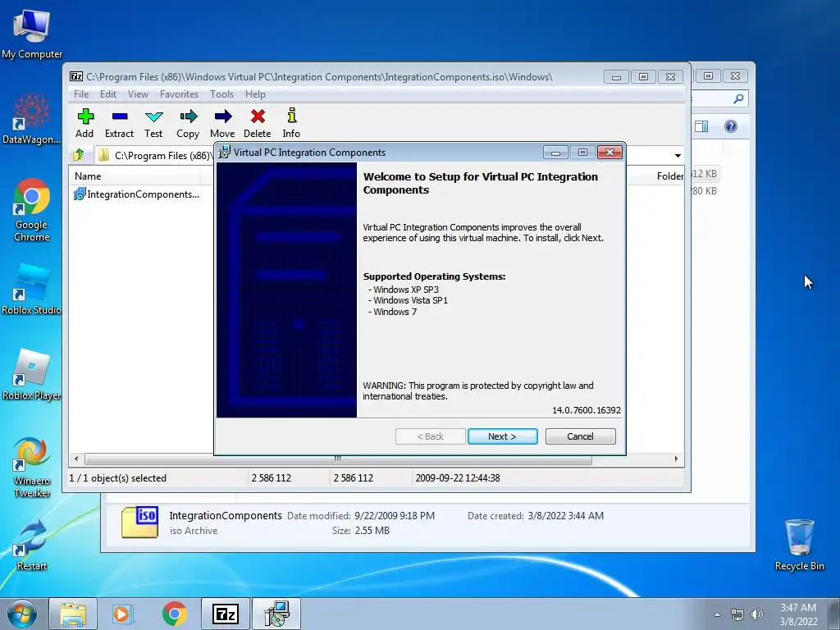
Task: Click the 7-Zip horizontal scrollbar thumb
Action: (x=338, y=459)
